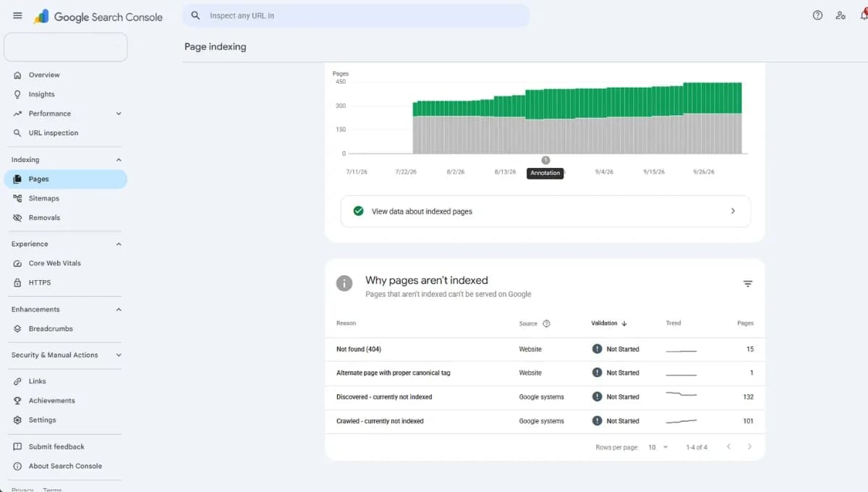Open About Search Console
This screenshot has width=868, height=492.
[66, 467]
